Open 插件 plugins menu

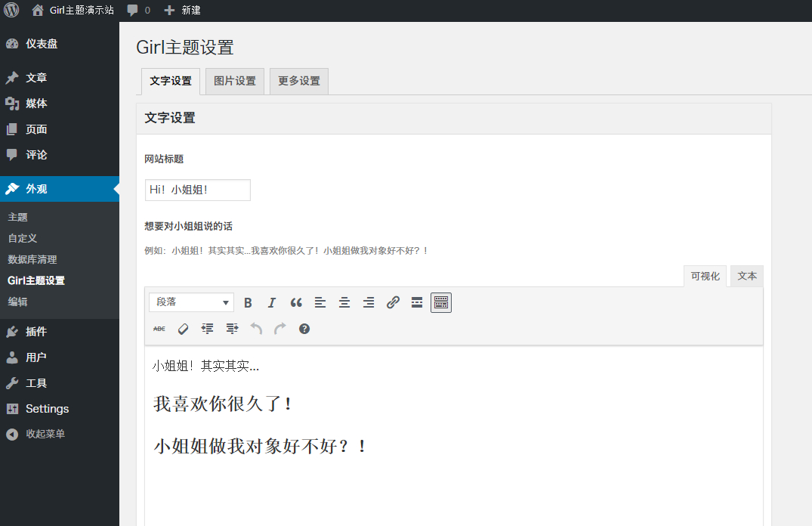click(60, 332)
